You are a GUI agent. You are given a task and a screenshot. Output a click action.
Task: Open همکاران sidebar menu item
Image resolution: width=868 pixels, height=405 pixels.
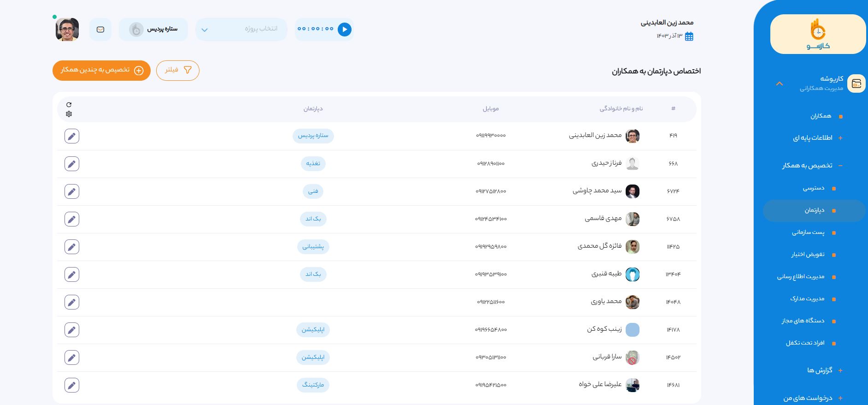click(821, 116)
